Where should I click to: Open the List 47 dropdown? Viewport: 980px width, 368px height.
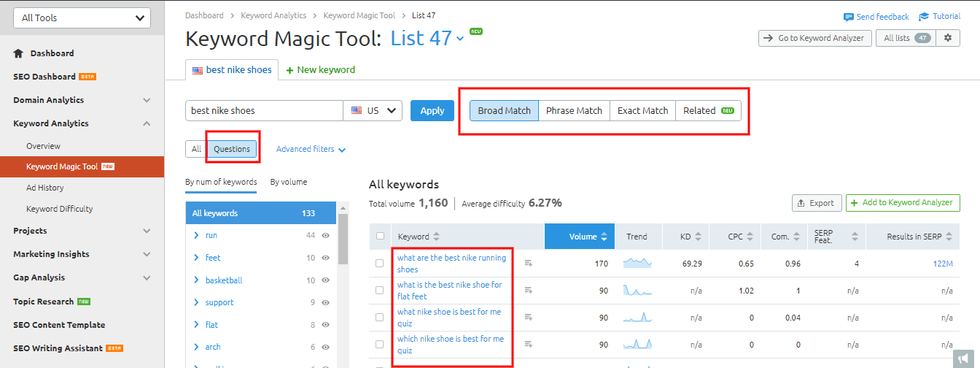427,38
